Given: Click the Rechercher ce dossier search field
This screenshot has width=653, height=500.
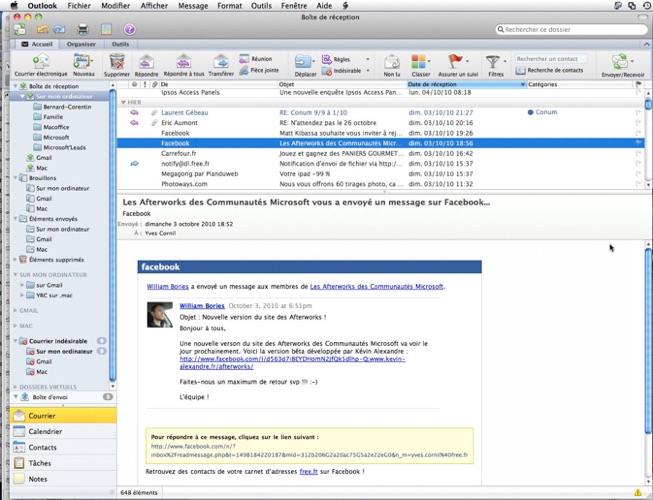Looking at the screenshot, I should click(571, 30).
